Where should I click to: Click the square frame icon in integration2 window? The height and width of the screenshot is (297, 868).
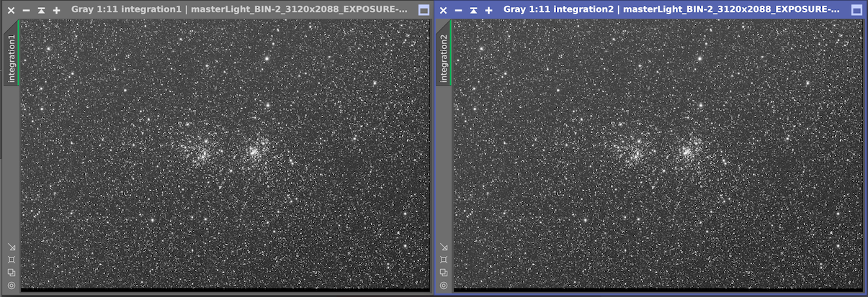(444, 260)
